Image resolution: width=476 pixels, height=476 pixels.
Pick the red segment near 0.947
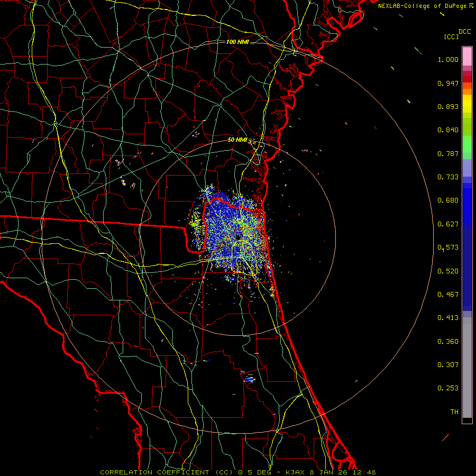point(467,79)
